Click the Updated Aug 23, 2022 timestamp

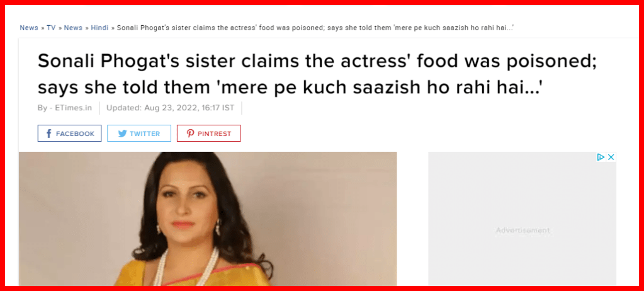[x=171, y=108]
